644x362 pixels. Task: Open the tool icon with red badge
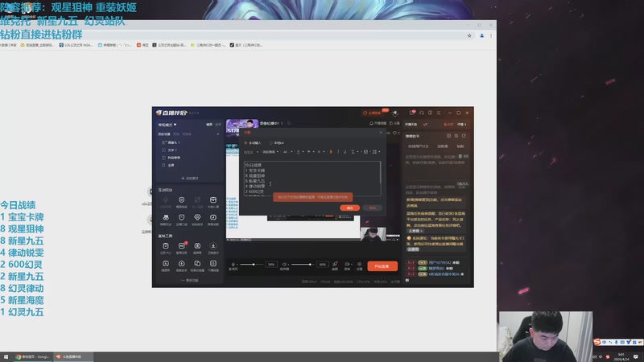182,246
